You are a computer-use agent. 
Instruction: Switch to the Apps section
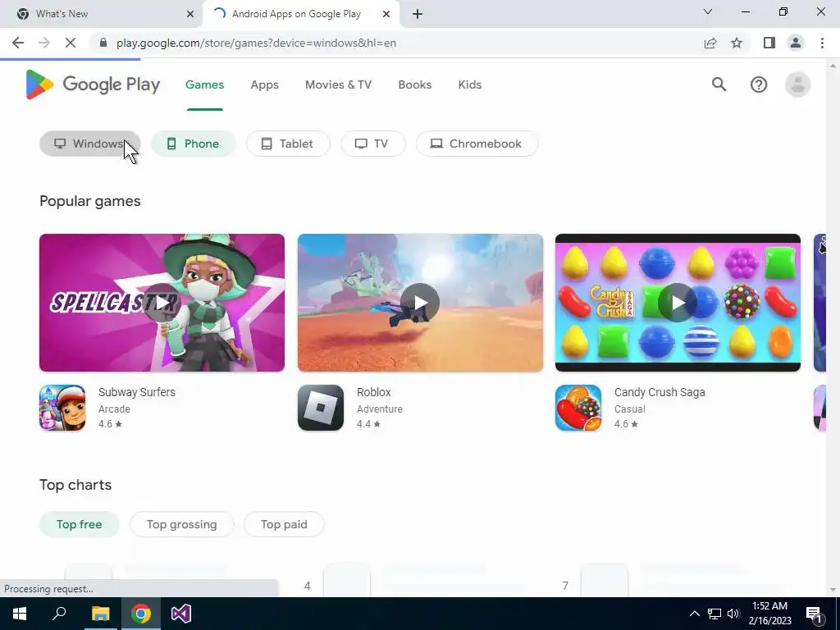click(x=265, y=84)
